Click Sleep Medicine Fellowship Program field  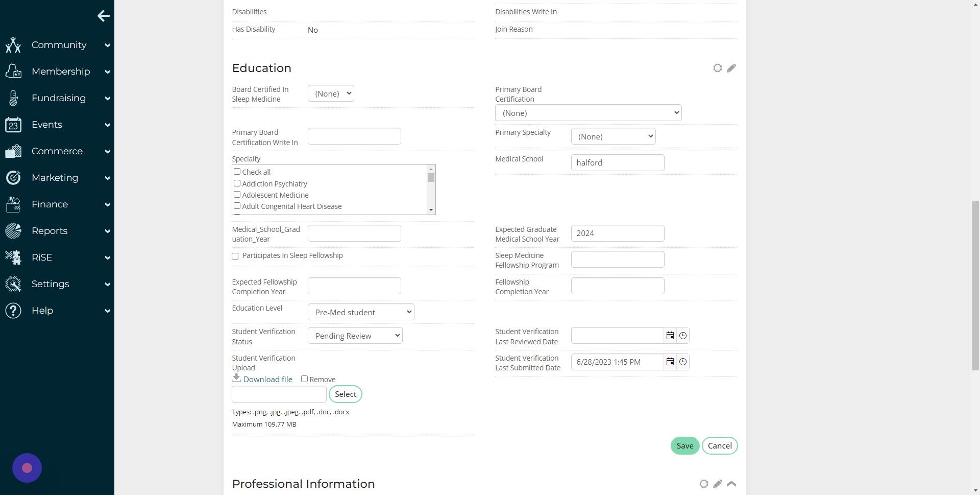(x=618, y=260)
